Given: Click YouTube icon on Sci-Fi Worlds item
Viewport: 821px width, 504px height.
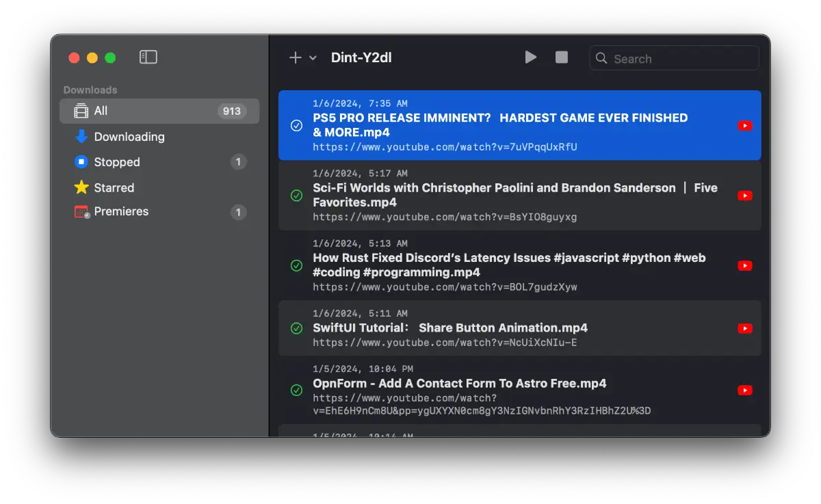Looking at the screenshot, I should pos(745,196).
